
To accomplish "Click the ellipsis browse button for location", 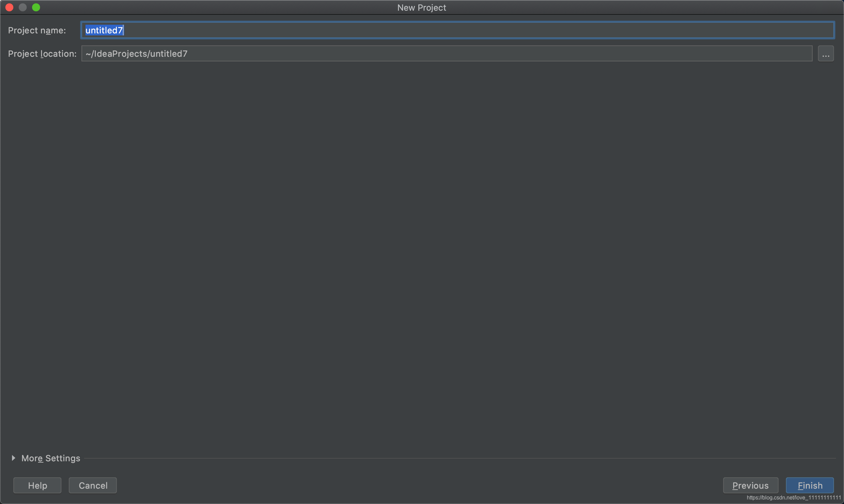I will 826,53.
